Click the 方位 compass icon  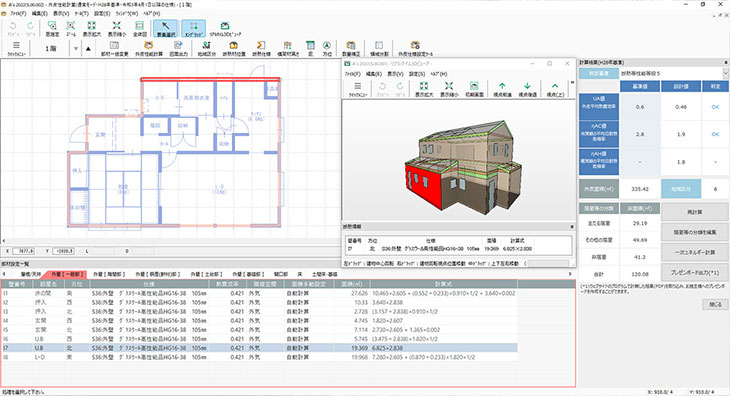[327, 48]
